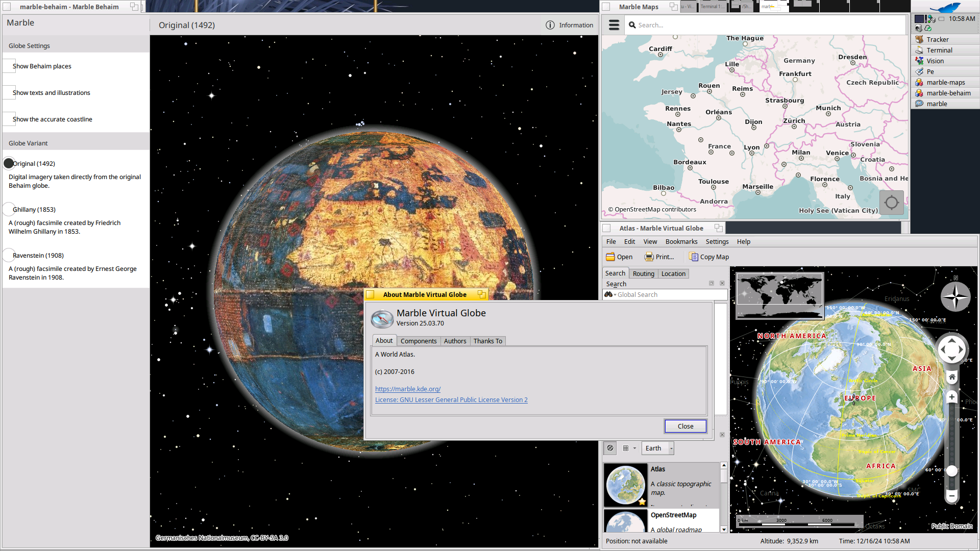Select the Ghillany (1853) globe variant

[9, 209]
